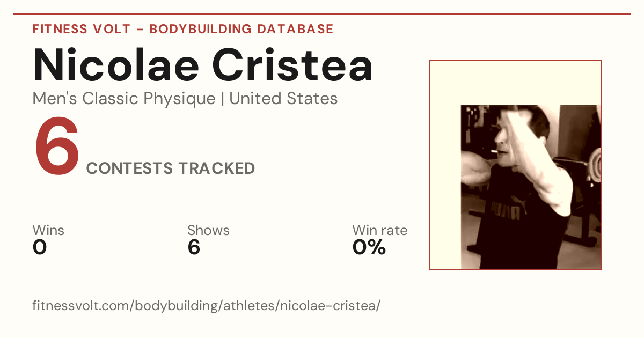Click the large red number 6
Screen dimensions: 644x338
pos(57,147)
